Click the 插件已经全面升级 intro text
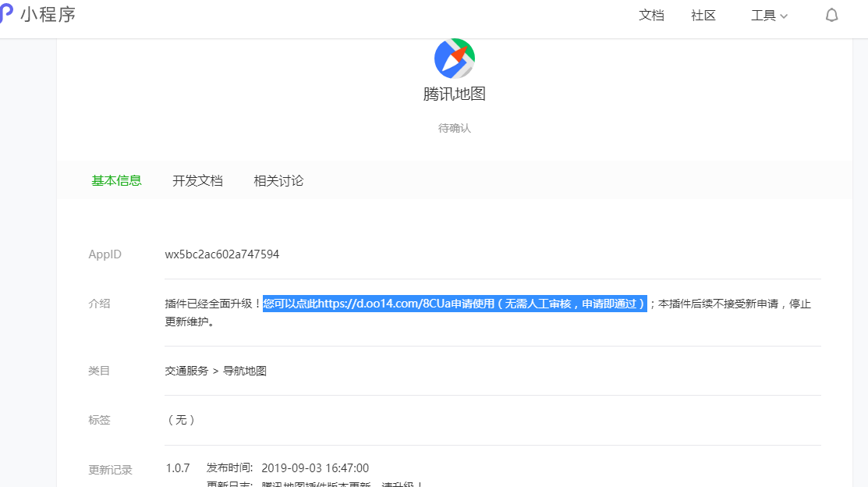 tap(213, 304)
